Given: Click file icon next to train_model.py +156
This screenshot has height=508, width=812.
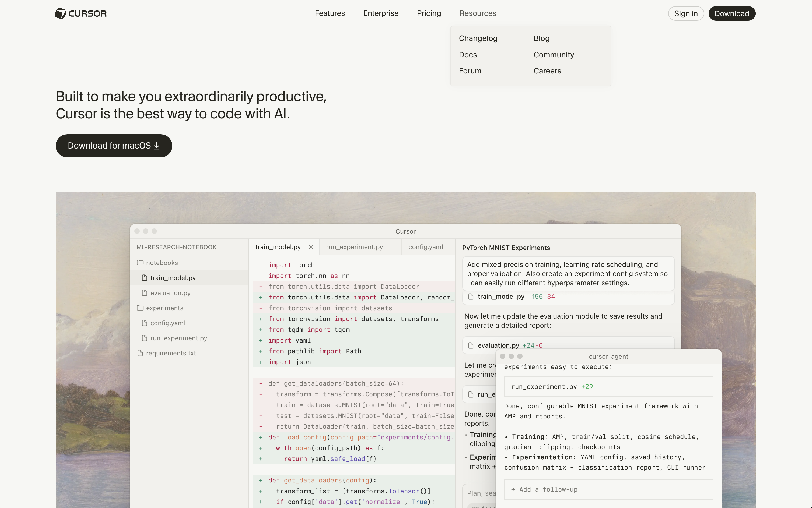Looking at the screenshot, I should click(471, 297).
